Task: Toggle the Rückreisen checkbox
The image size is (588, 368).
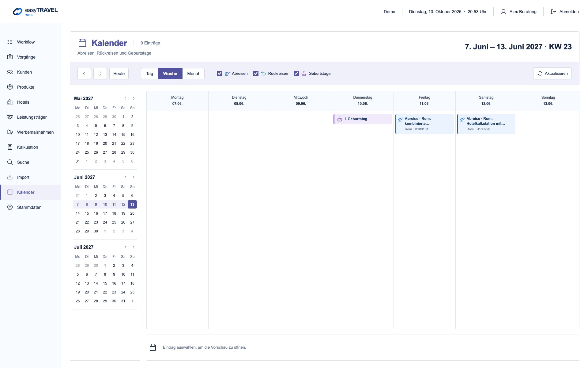Action: click(x=256, y=74)
